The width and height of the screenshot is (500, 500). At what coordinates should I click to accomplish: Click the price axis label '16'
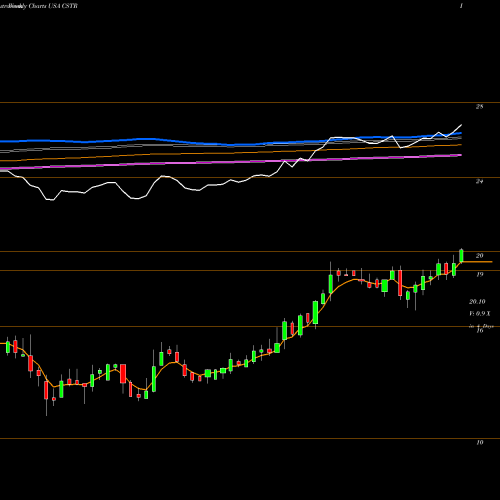tap(479, 331)
